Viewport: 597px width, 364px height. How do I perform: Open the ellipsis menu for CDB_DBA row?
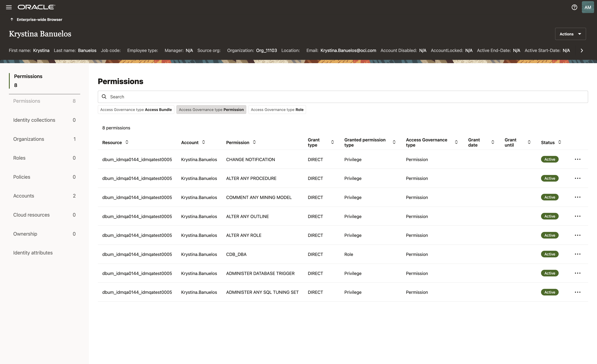(578, 254)
